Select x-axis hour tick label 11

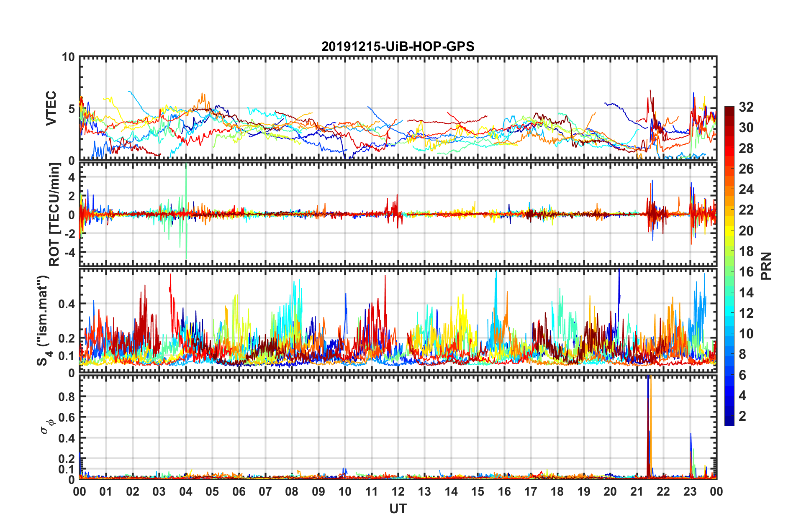[372, 491]
